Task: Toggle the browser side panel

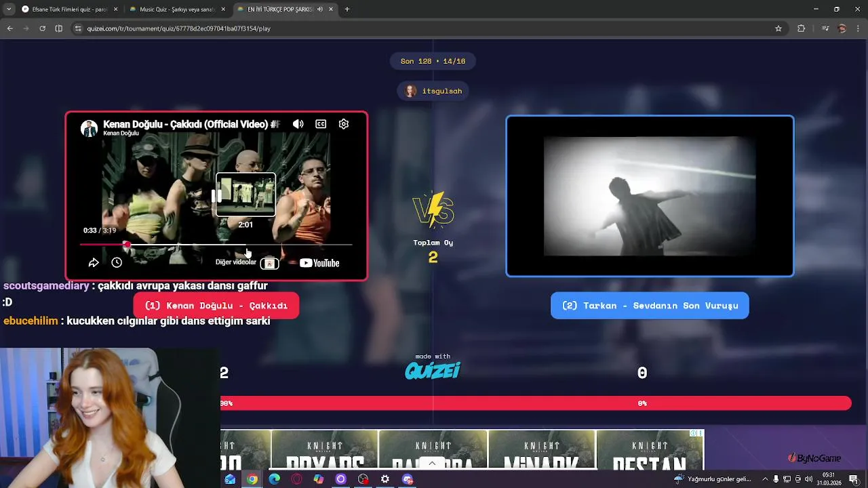Action: click(x=58, y=28)
